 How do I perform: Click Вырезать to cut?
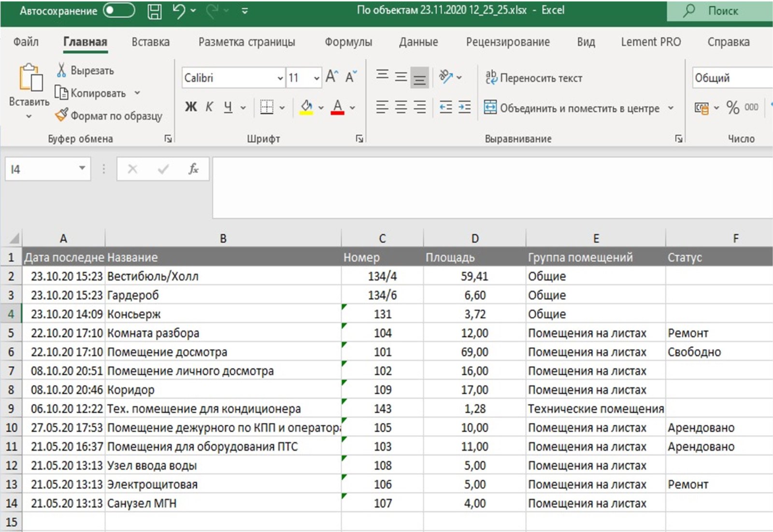(85, 71)
